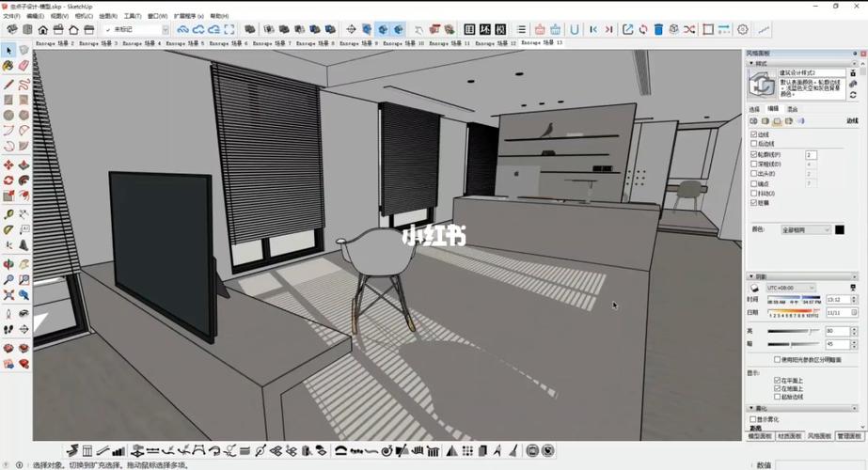The image size is (868, 470).
Task: Activate the Push/Pull tool
Action: coord(24,165)
